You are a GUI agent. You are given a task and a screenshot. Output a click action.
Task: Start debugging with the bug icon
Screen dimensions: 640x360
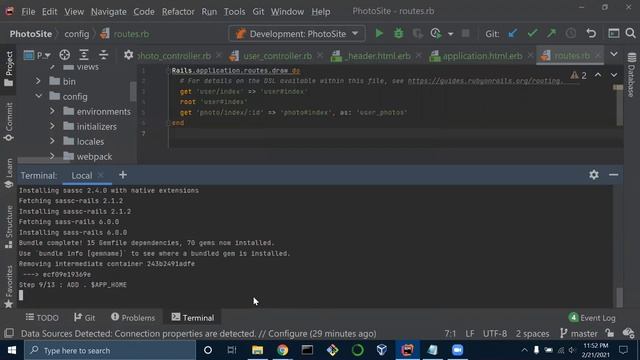pyautogui.click(x=398, y=33)
